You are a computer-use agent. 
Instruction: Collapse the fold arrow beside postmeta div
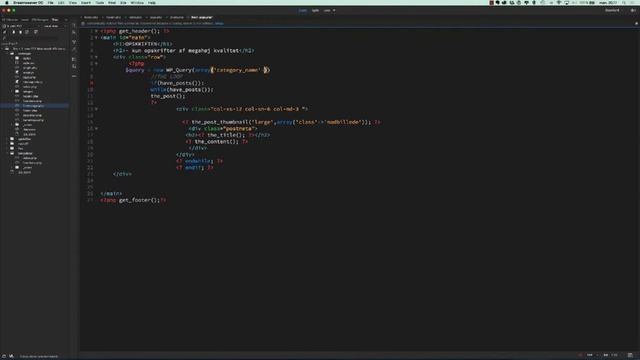[x=96, y=129]
